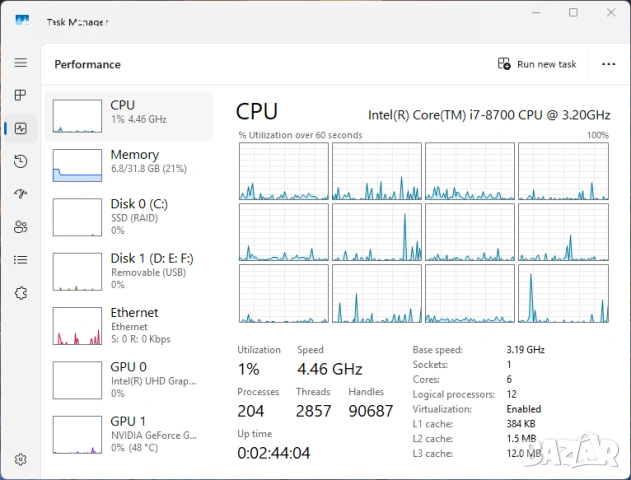This screenshot has width=631, height=480.
Task: Click the Intel Core i7-8700 CPU name
Action: click(489, 115)
